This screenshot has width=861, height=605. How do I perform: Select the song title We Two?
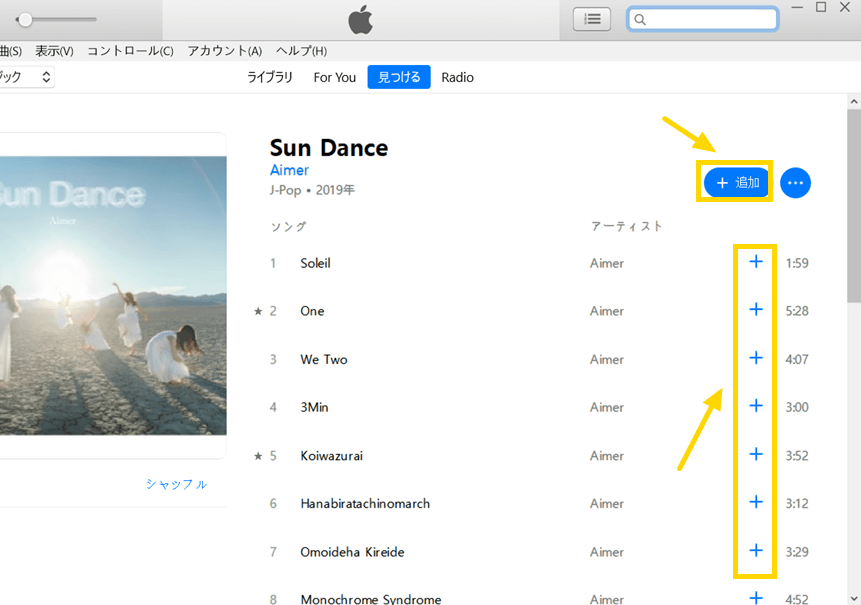[x=324, y=360]
